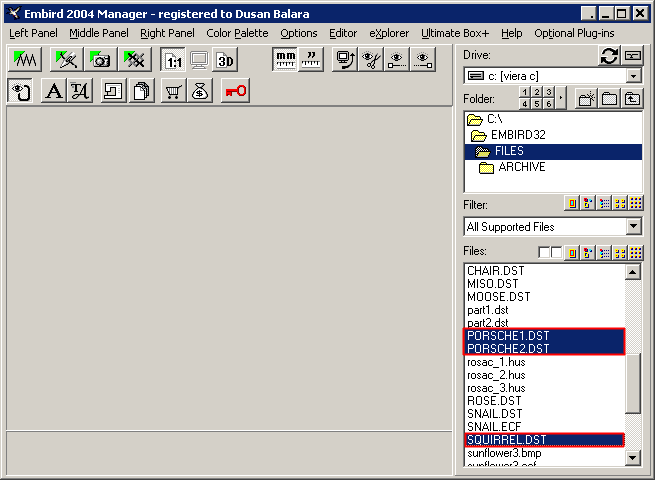Open the eXplorer menu
655x480 pixels.
(389, 33)
